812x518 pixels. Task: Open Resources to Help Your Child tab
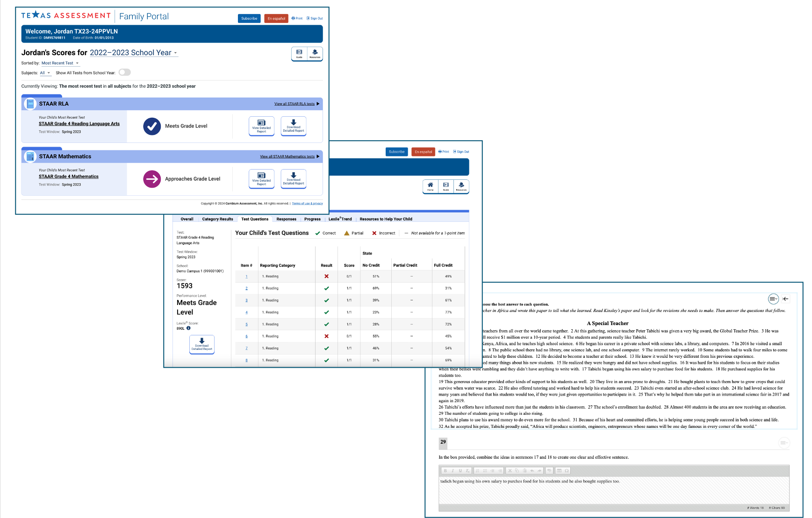tap(386, 219)
